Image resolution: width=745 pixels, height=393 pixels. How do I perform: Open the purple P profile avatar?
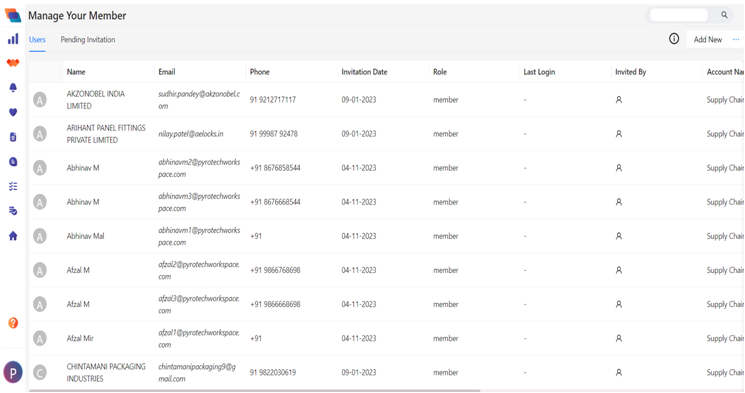click(x=13, y=372)
